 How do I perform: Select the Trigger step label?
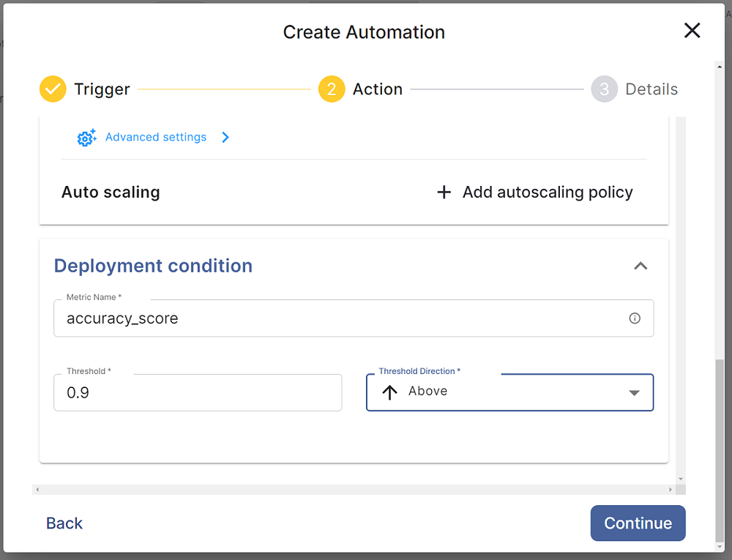point(102,89)
